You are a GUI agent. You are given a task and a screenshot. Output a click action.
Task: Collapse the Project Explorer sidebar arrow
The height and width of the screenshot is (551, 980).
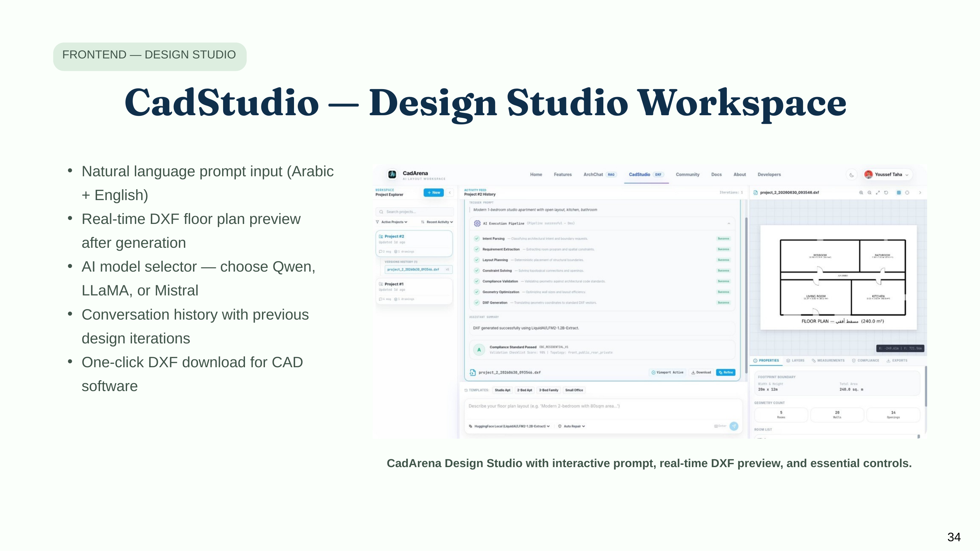(450, 192)
